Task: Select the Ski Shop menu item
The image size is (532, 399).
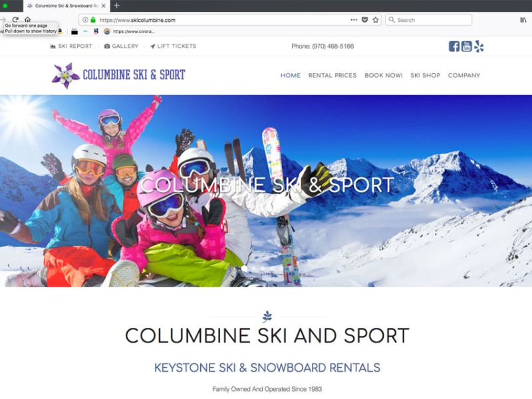Action: tap(425, 75)
